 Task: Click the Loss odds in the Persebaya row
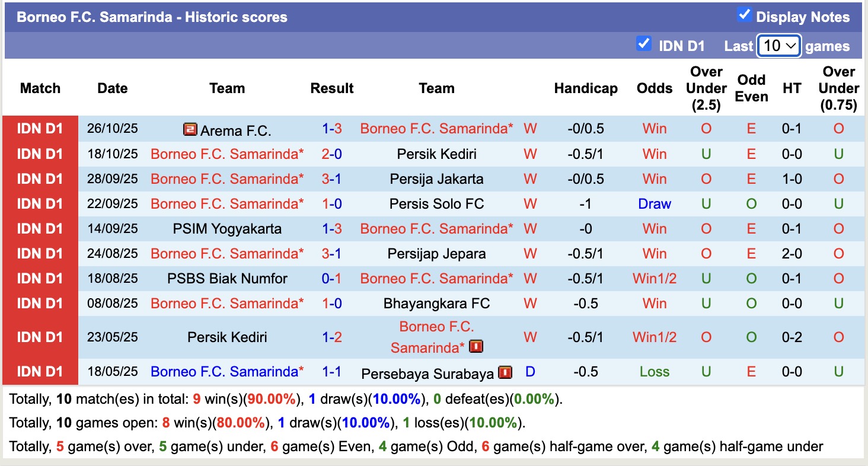[x=654, y=372]
